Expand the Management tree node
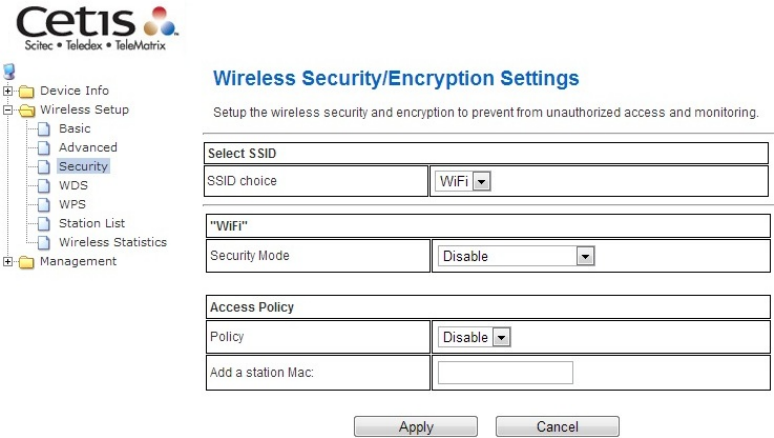 (7, 261)
